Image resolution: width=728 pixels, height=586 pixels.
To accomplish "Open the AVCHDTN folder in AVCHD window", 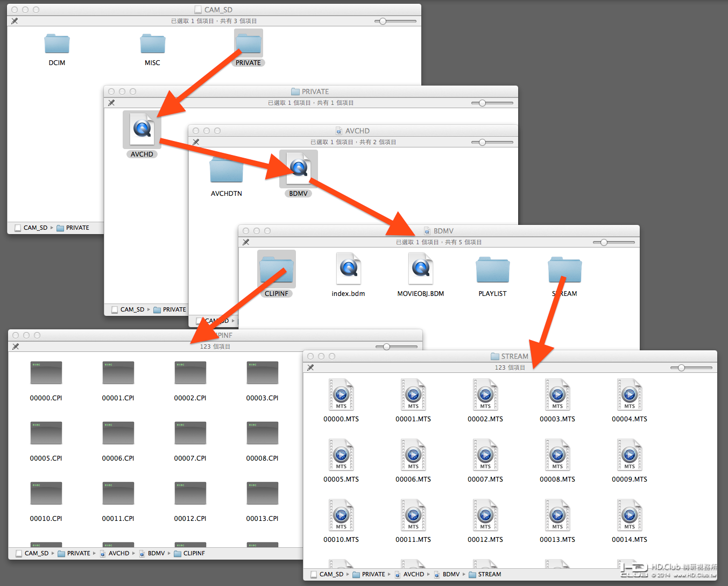I will (x=227, y=170).
